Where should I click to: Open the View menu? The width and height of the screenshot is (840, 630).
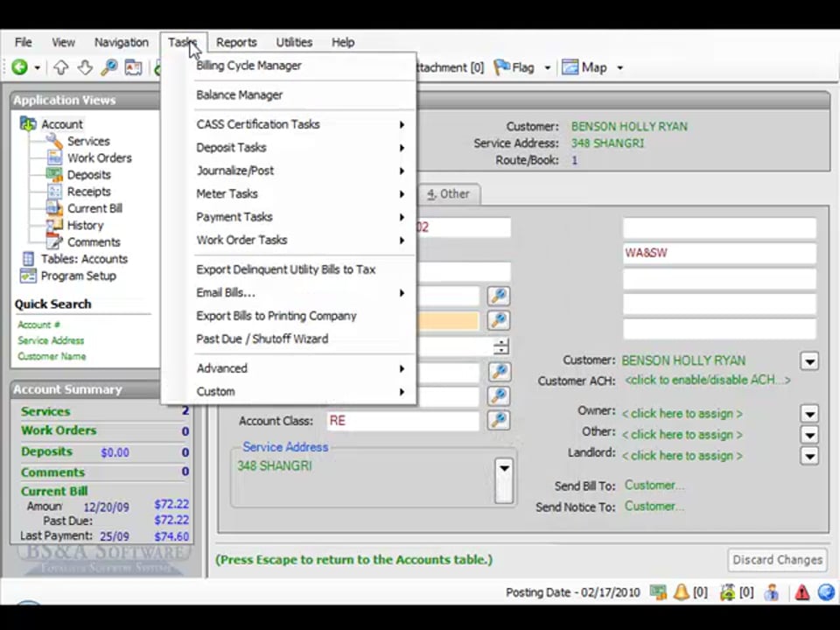coord(63,42)
